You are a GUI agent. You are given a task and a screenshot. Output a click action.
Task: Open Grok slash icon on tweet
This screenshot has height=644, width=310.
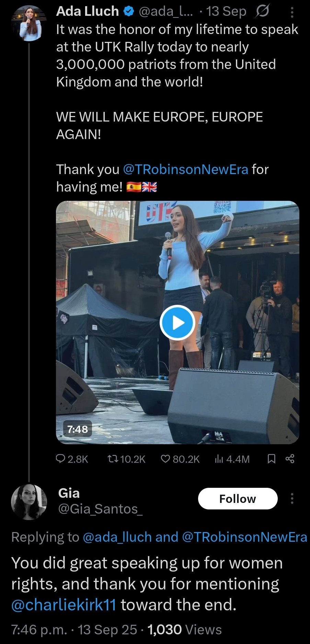coord(262,12)
